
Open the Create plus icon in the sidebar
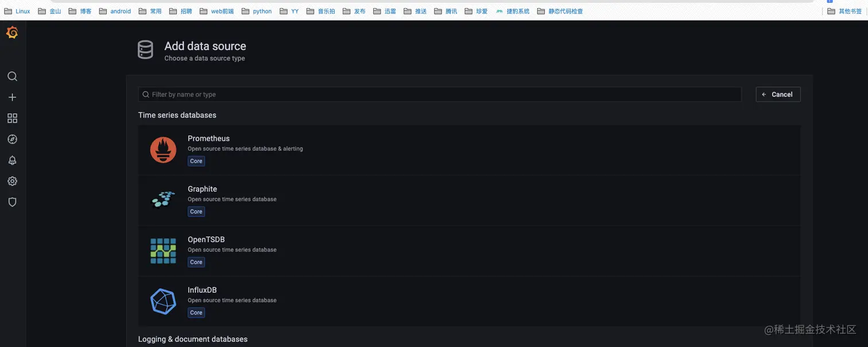(x=12, y=98)
